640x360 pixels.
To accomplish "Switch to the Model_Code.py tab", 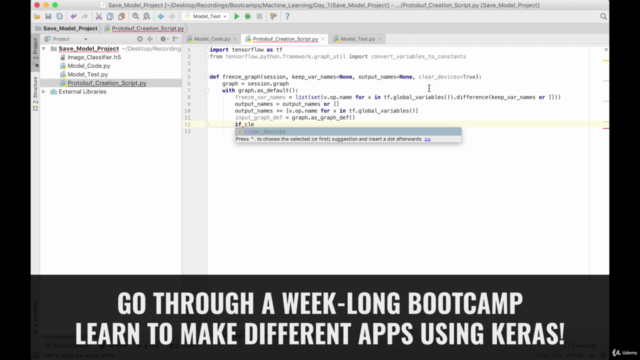I will pyautogui.click(x=212, y=39).
